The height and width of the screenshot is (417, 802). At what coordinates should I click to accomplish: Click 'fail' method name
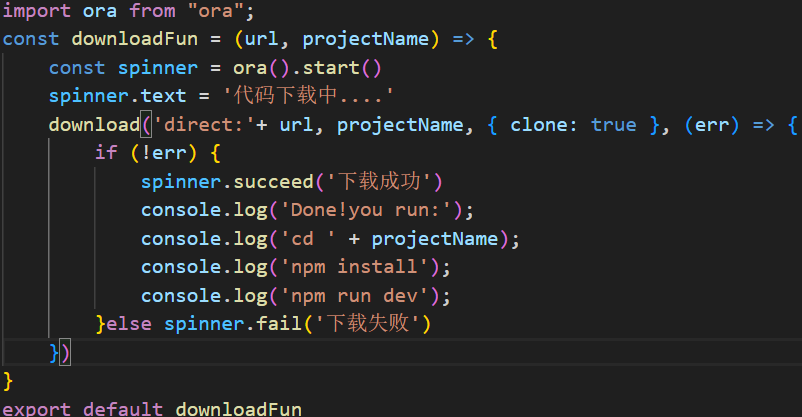point(279,324)
